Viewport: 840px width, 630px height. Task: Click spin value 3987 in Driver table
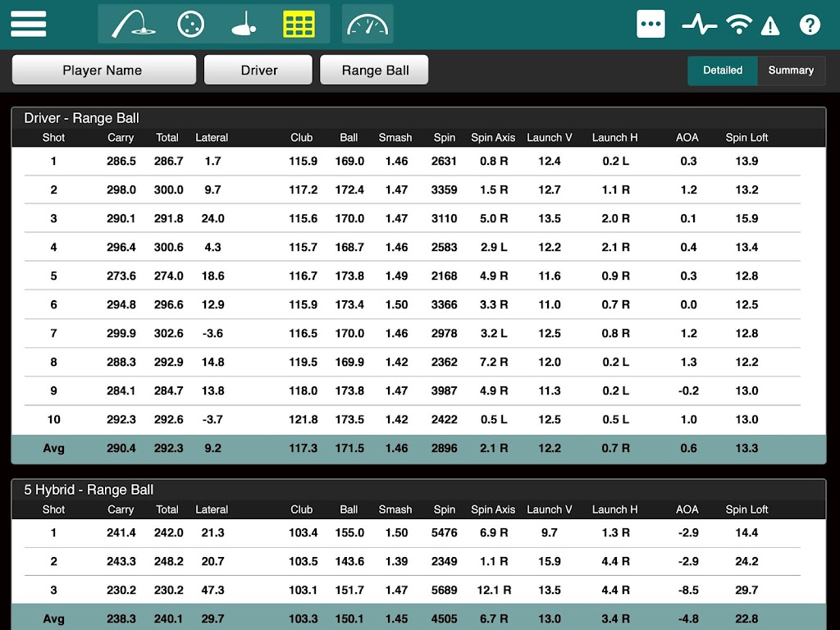[444, 390]
